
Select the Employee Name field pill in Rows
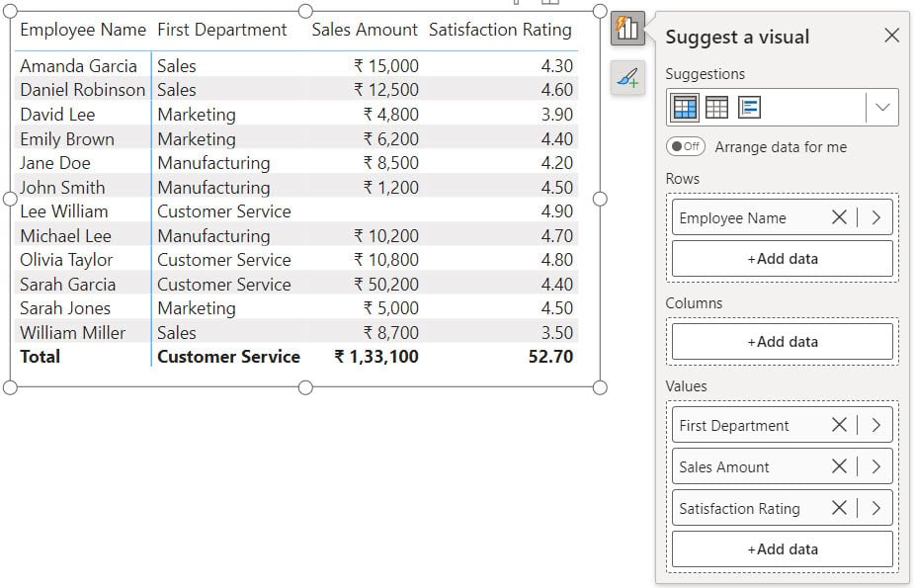pyautogui.click(x=783, y=217)
